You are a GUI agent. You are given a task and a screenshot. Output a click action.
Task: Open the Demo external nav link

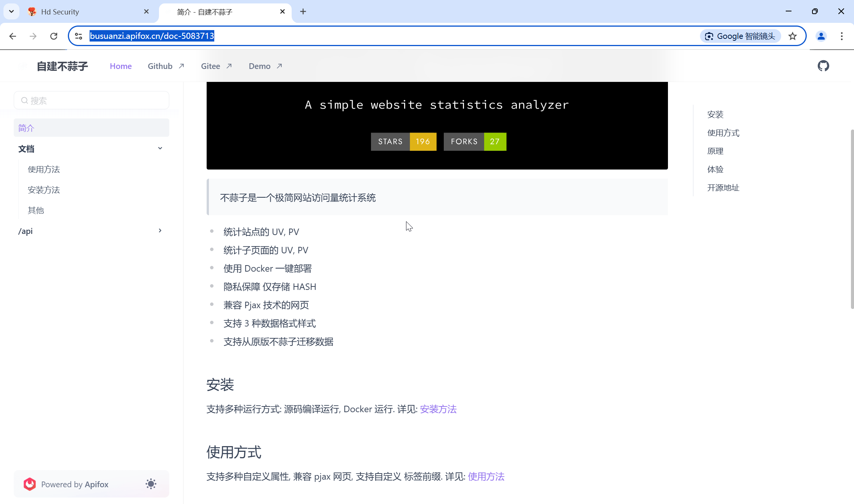265,66
